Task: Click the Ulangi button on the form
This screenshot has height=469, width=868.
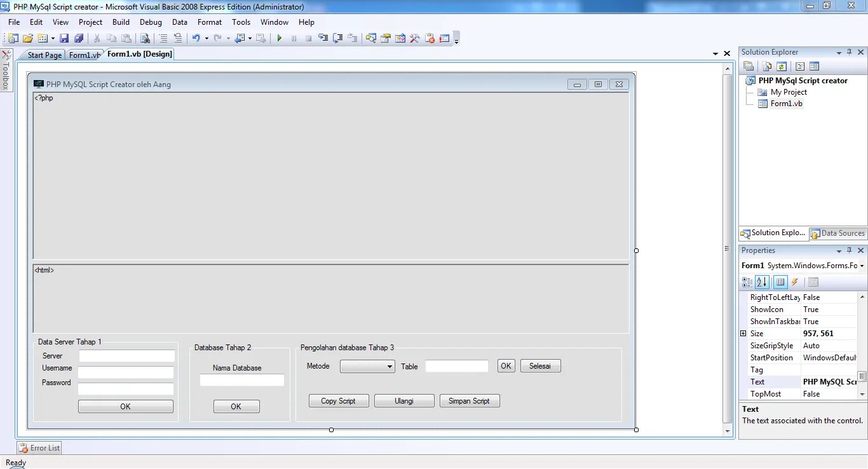Action: tap(404, 401)
